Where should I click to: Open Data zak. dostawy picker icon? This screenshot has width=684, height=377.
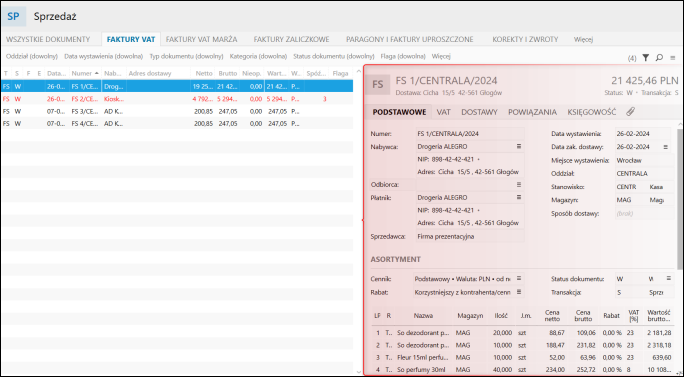666,147
